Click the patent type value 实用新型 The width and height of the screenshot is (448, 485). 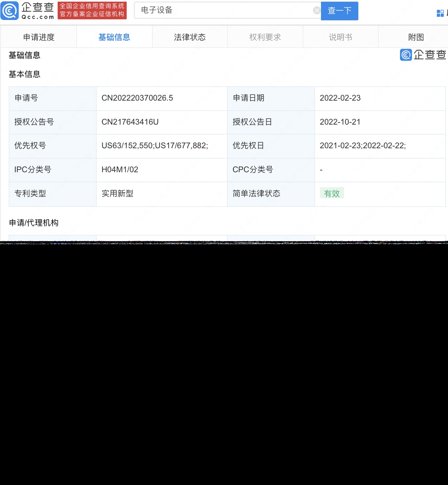(x=117, y=194)
